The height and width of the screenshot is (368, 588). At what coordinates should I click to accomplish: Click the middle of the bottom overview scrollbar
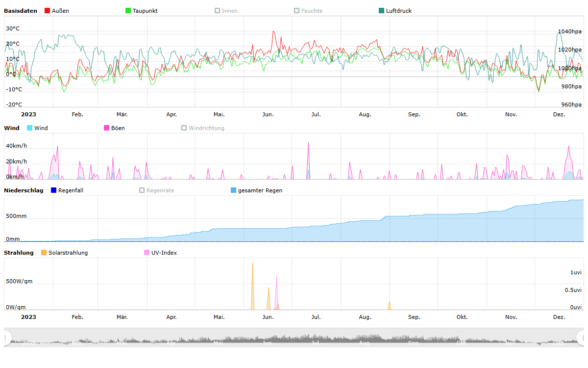point(294,338)
